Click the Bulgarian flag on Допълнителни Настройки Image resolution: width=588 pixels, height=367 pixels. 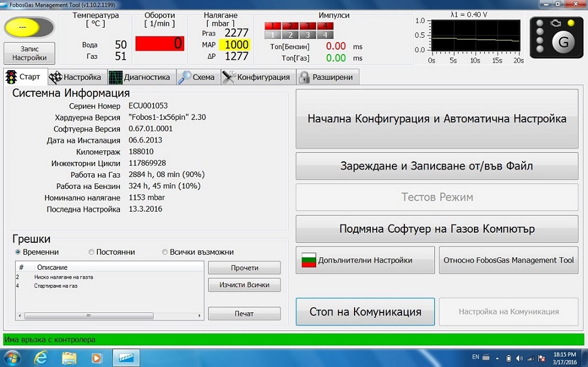pos(308,260)
